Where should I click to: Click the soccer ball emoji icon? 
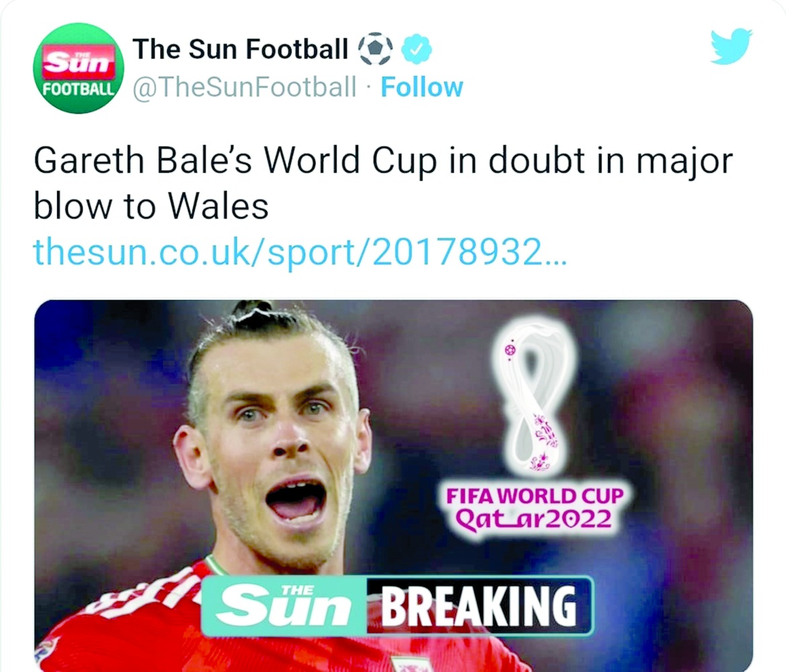(376, 48)
